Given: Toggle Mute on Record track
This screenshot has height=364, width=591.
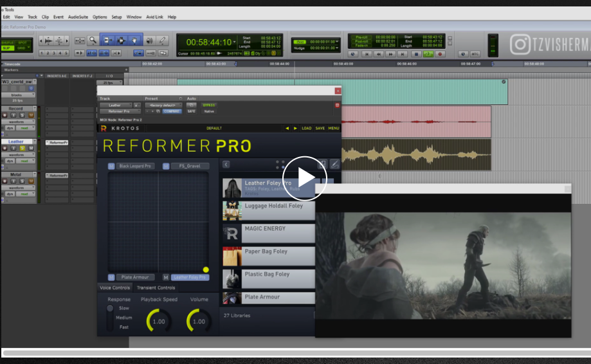Looking at the screenshot, I should 31,115.
